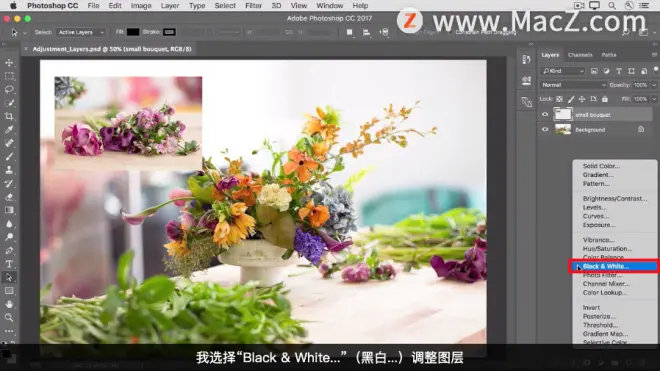Choose Invert from the adjustment menu
This screenshot has height=371, width=660.
[x=591, y=307]
